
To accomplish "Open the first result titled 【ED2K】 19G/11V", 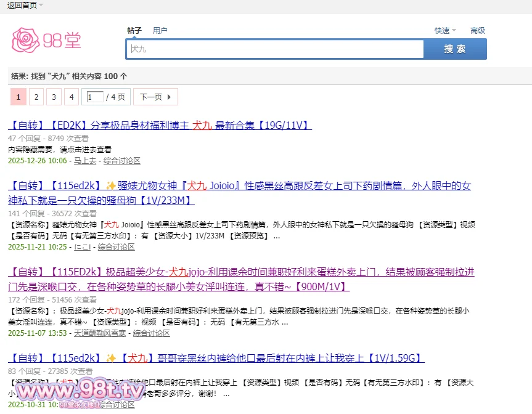I will point(160,125).
